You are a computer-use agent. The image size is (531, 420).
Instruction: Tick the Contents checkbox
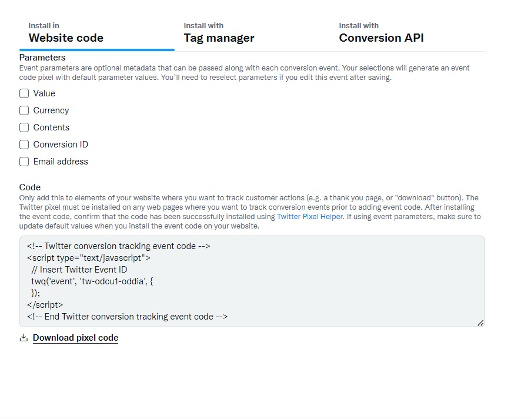click(24, 127)
